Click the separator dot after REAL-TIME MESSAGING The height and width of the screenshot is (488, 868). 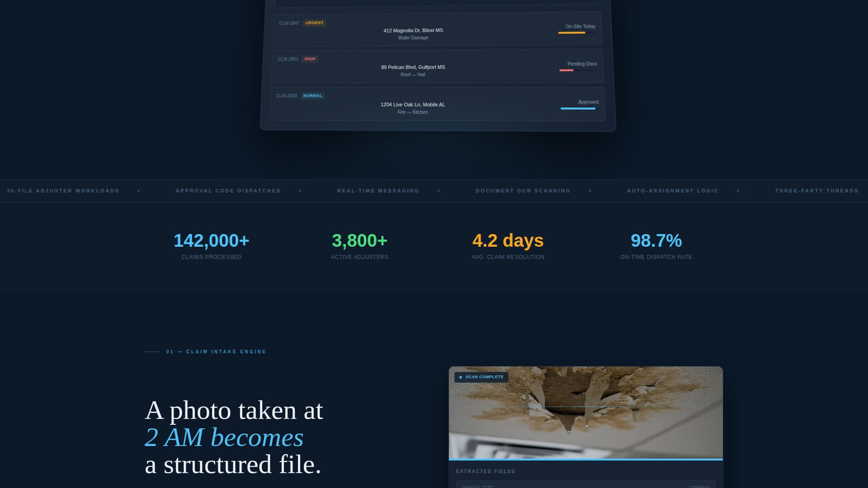(438, 191)
